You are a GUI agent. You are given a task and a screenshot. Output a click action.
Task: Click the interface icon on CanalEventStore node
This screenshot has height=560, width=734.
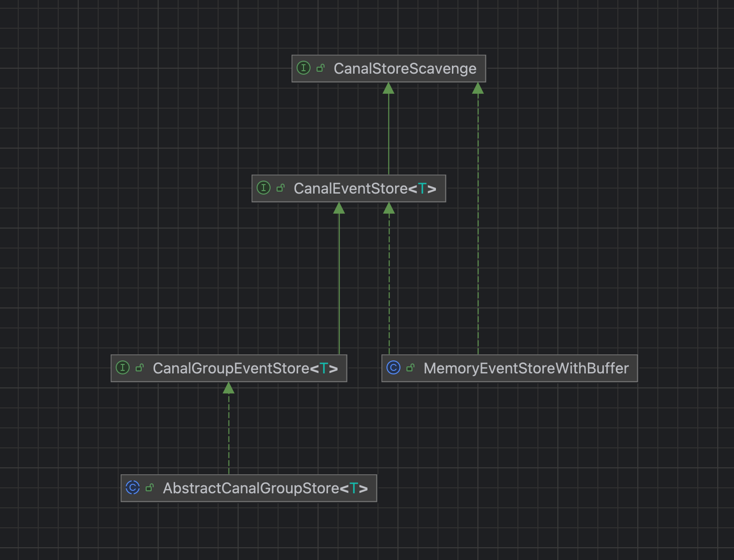(x=263, y=188)
